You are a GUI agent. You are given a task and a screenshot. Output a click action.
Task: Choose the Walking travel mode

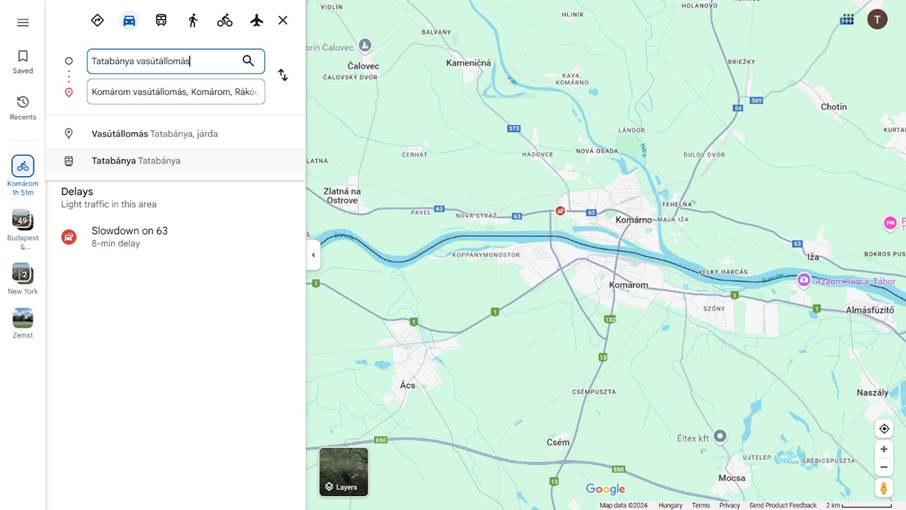pyautogui.click(x=193, y=20)
